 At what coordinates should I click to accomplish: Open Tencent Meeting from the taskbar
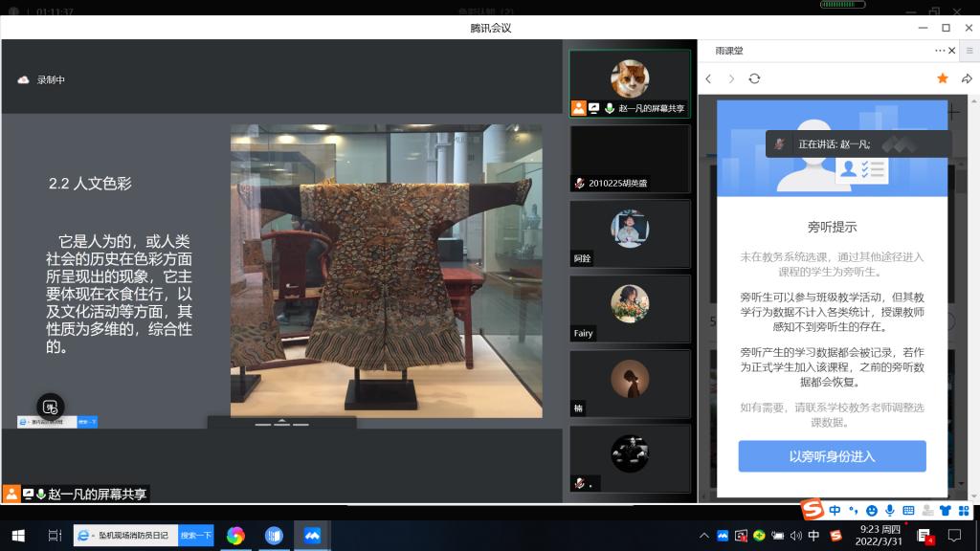coord(312,535)
